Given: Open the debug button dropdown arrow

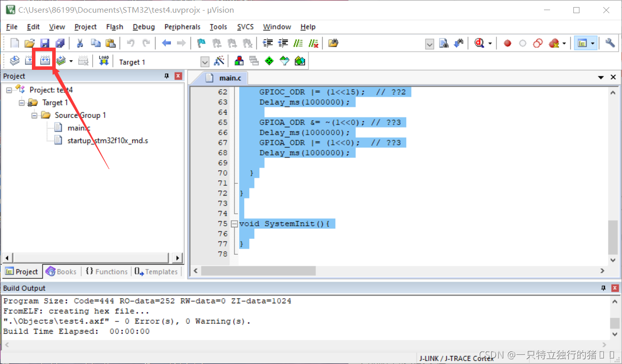Looking at the screenshot, I should click(x=490, y=44).
